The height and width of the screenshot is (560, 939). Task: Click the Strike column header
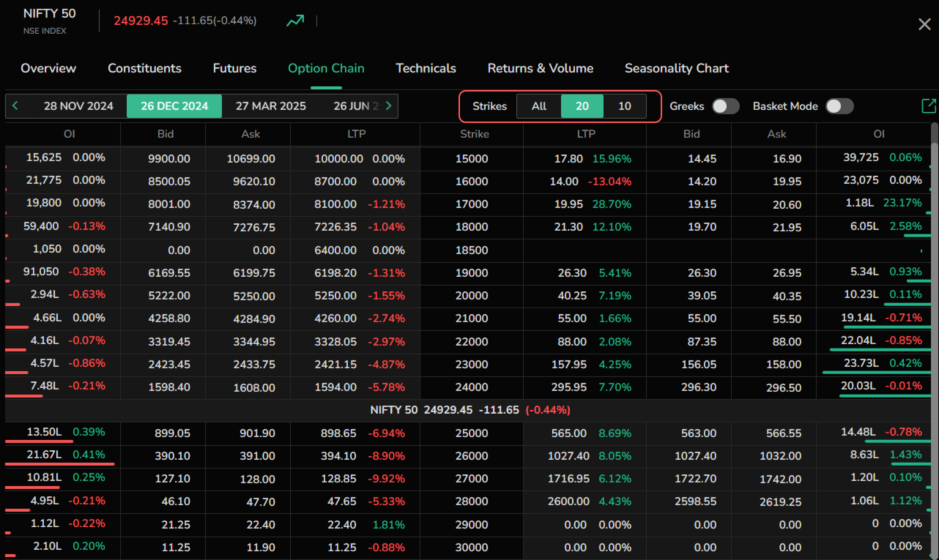474,134
